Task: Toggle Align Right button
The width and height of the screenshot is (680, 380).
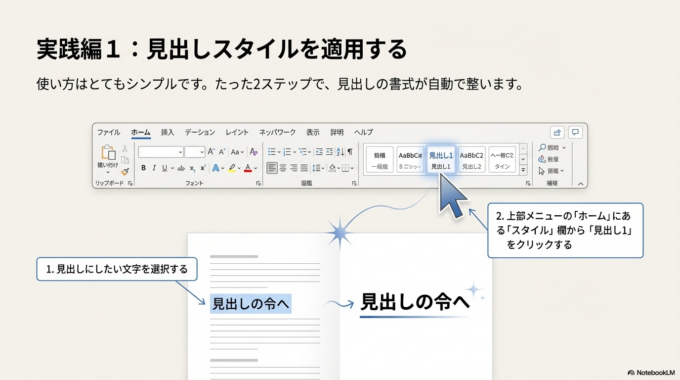Action: (x=294, y=168)
